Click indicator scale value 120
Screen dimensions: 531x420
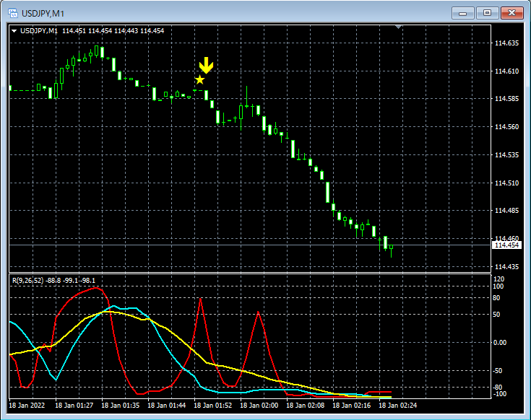(x=498, y=279)
